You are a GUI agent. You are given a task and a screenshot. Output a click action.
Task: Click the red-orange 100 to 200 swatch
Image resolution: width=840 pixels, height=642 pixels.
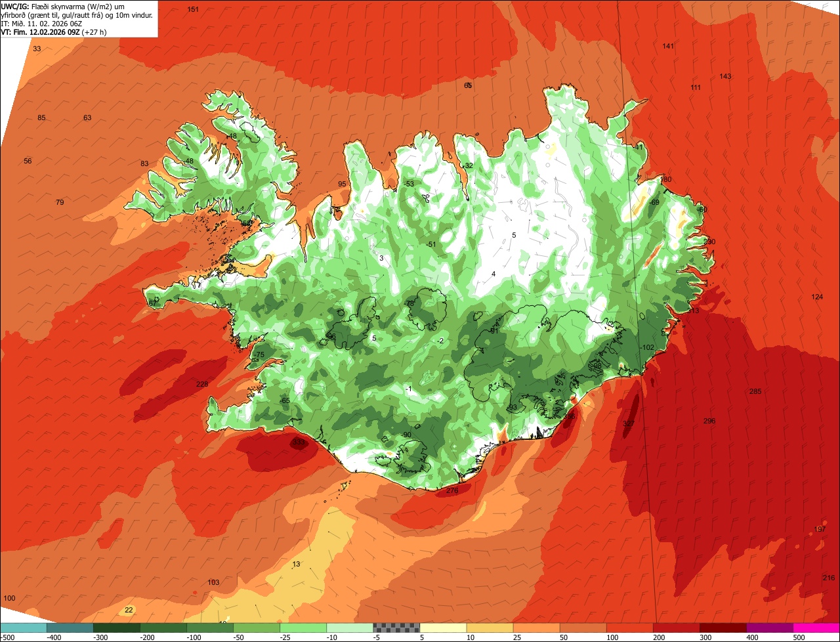(629, 628)
